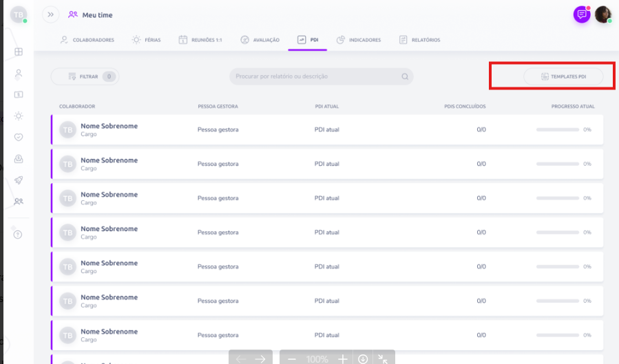Open the payment money icon in sidebar

click(x=19, y=94)
